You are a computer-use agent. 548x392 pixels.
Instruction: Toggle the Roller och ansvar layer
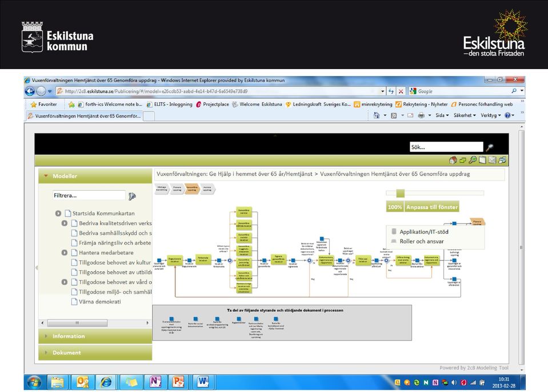(418, 241)
